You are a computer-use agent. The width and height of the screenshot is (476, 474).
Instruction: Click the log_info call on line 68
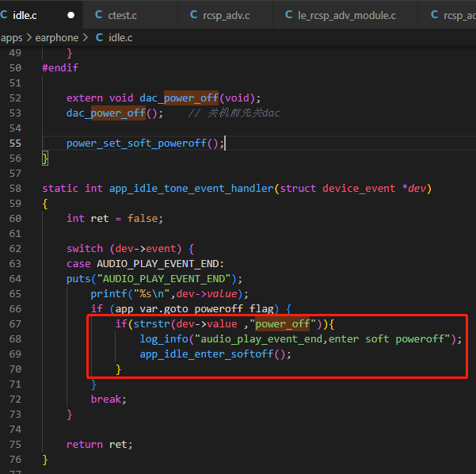click(x=300, y=338)
